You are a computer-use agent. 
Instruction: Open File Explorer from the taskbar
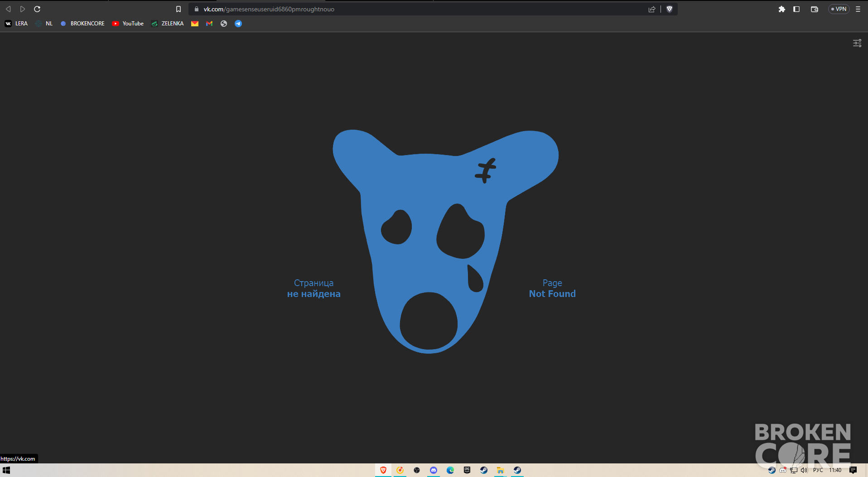[501, 470]
